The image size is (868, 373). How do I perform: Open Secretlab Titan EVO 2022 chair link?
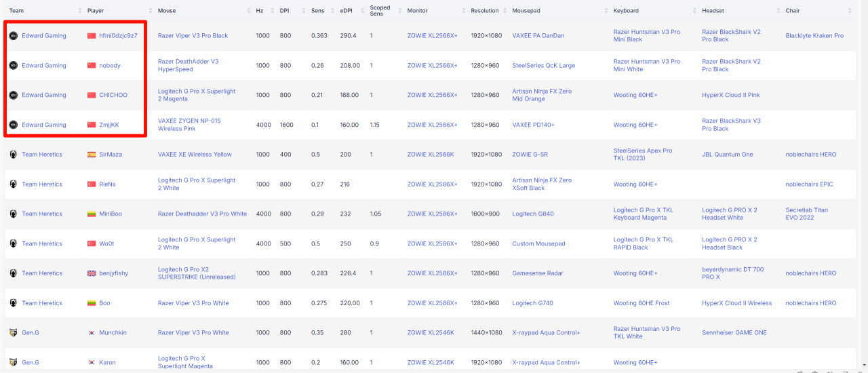(806, 214)
